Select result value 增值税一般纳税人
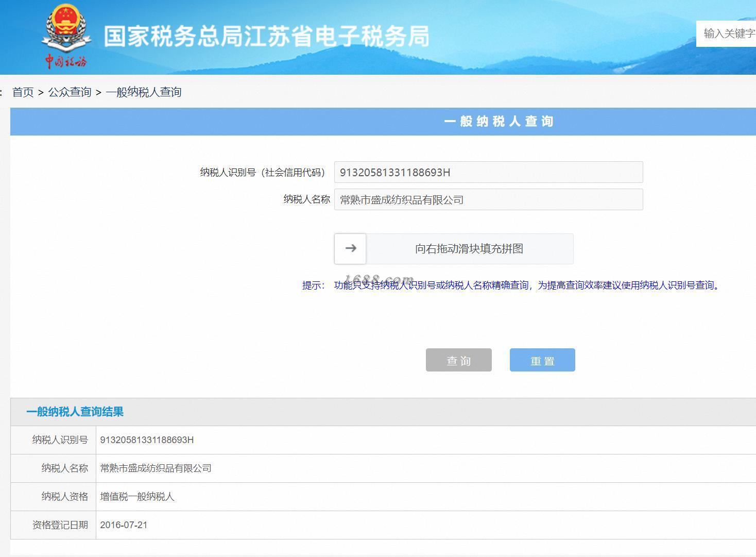The width and height of the screenshot is (756, 557). click(x=138, y=497)
